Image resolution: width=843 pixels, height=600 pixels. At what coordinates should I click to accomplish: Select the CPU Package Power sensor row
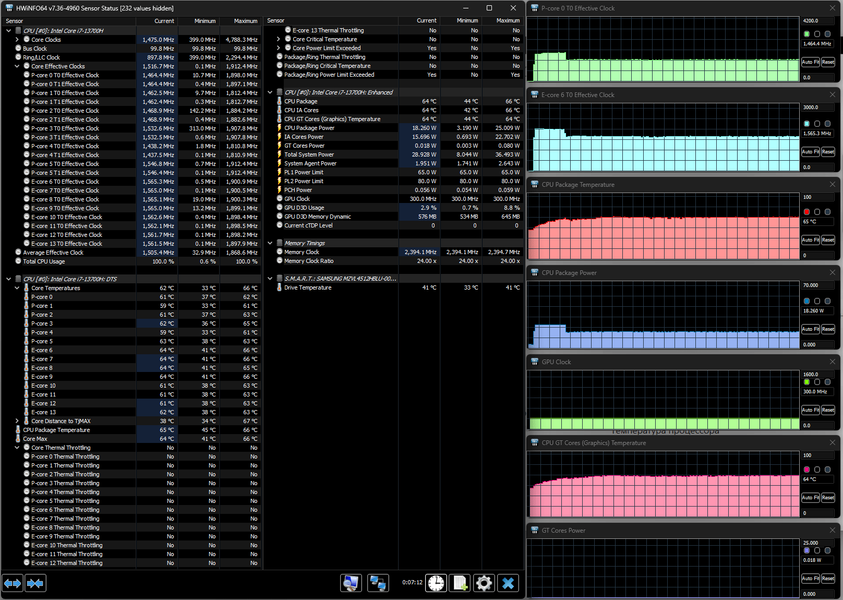[310, 127]
